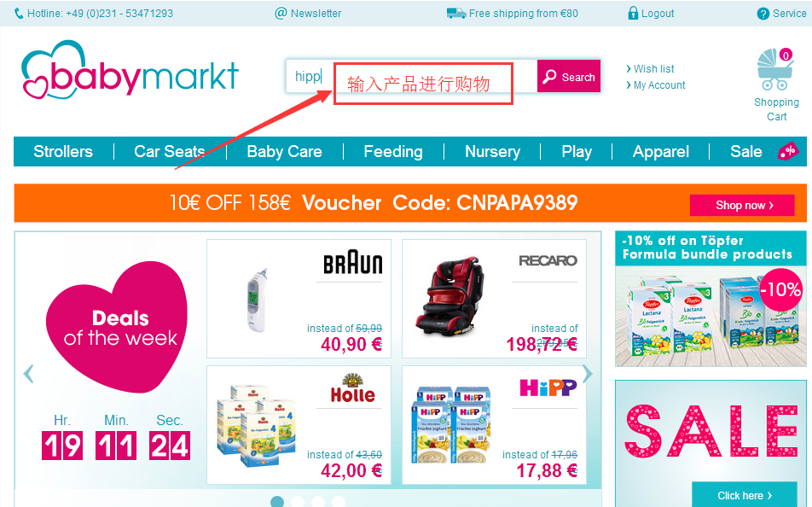Click the Sale percent tag icon
812x507 pixels.
click(x=787, y=151)
